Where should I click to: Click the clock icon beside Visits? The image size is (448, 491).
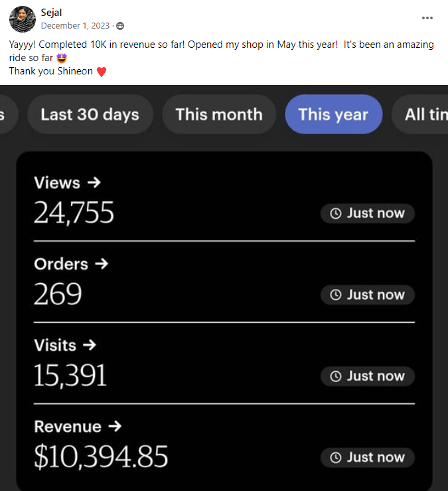pos(336,376)
